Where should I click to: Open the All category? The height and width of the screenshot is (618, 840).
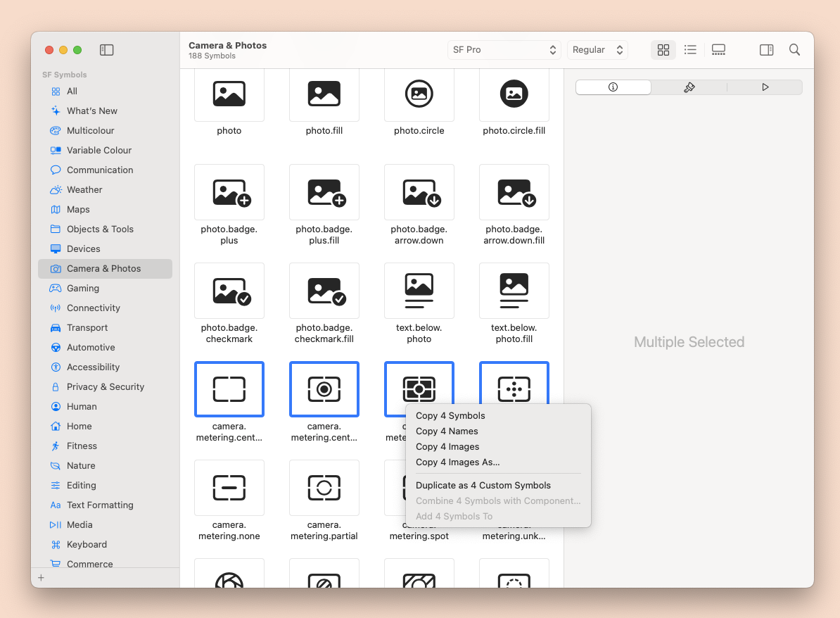(x=105, y=91)
